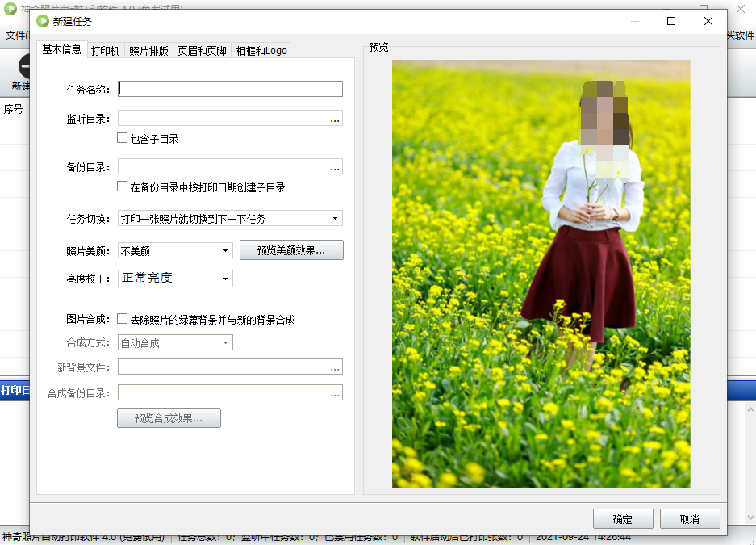This screenshot has width=756, height=545.
Task: Maximize the 新建任务 dialog window
Action: 670,22
